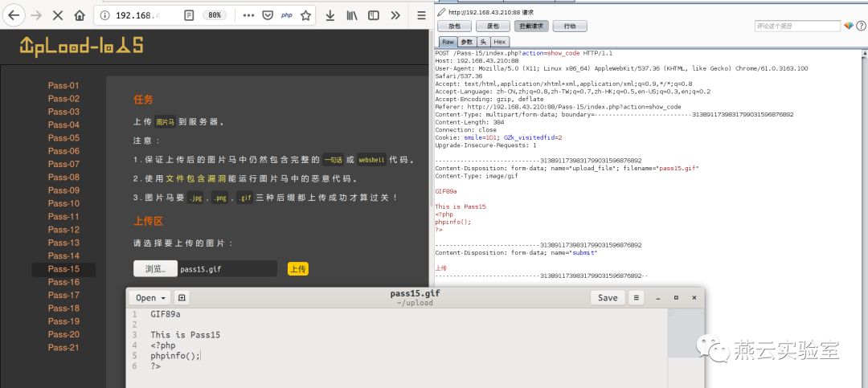Click the 文件包含漏洞 highlighted text
The height and width of the screenshot is (388, 868).
click(196, 179)
